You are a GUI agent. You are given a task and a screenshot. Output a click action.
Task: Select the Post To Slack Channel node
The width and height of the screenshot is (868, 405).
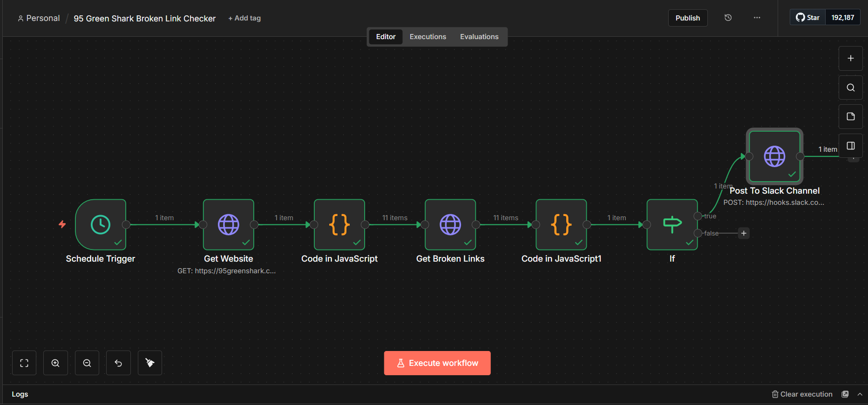[x=774, y=156]
